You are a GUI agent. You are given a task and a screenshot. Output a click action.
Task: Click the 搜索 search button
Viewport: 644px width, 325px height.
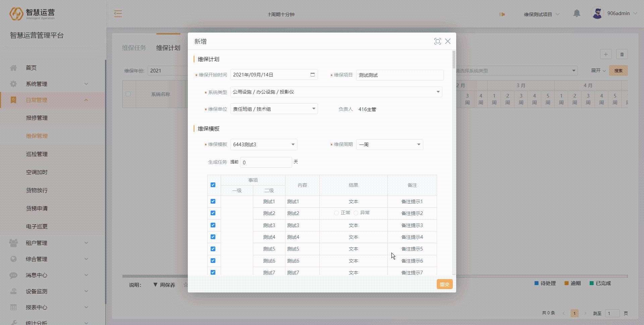point(618,70)
